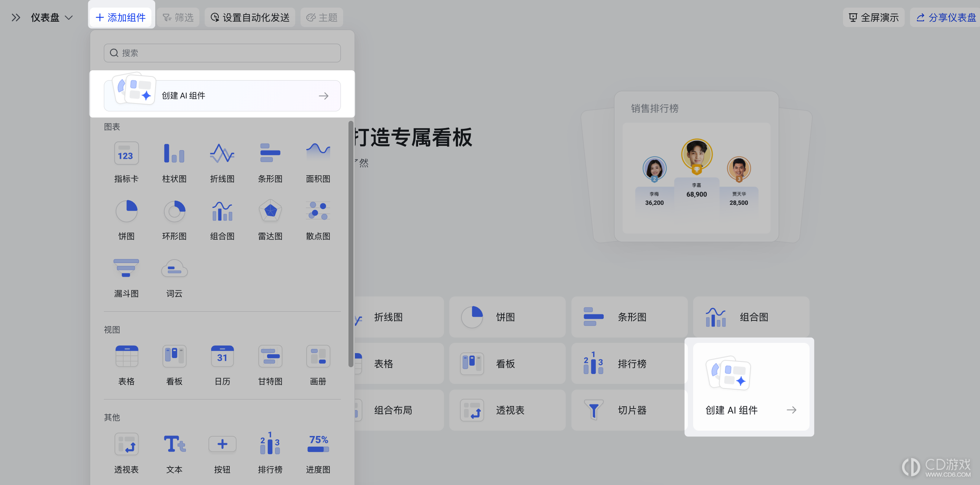The image size is (980, 485).
Task: Open the 筛选 filter option
Action: point(178,17)
